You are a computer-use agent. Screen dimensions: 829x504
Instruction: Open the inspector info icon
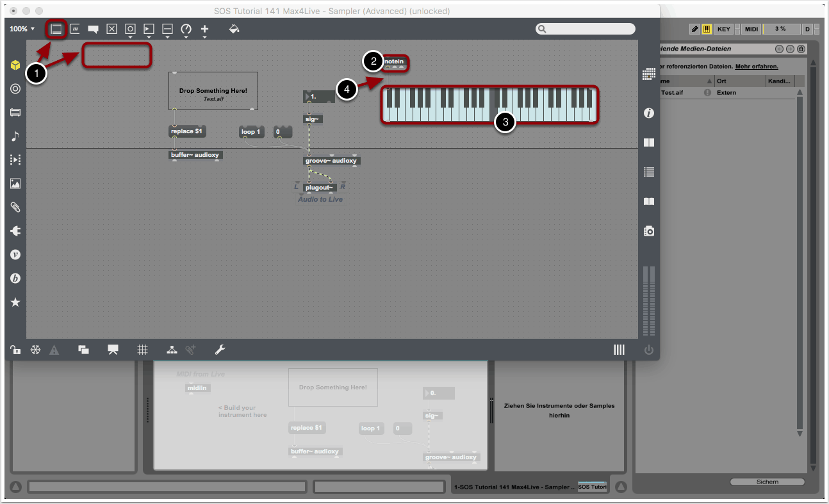[x=649, y=113]
